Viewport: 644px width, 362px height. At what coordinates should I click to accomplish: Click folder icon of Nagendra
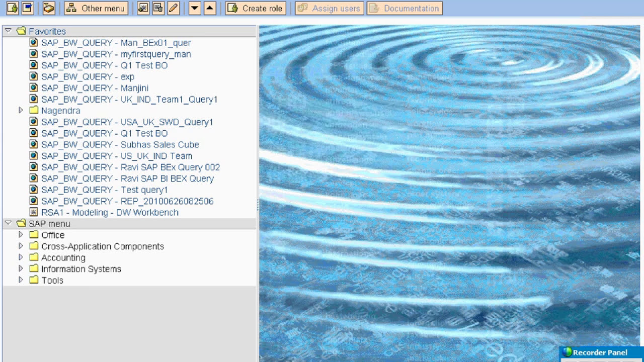[34, 110]
